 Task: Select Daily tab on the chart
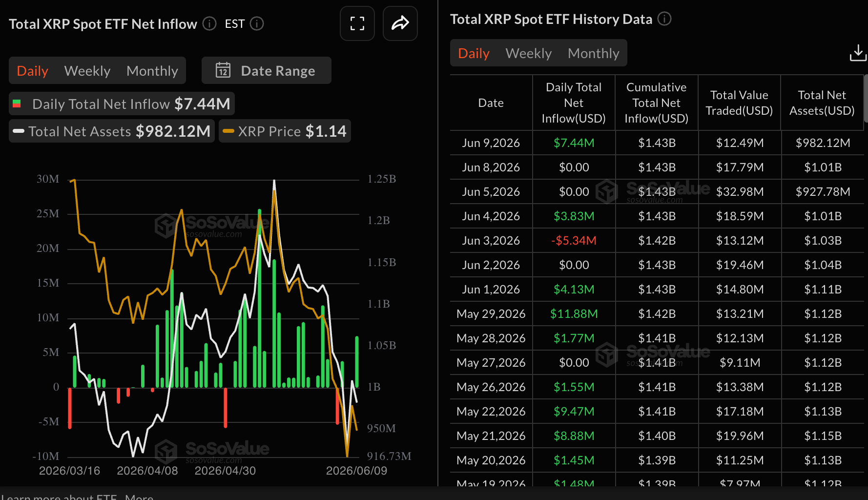(32, 71)
